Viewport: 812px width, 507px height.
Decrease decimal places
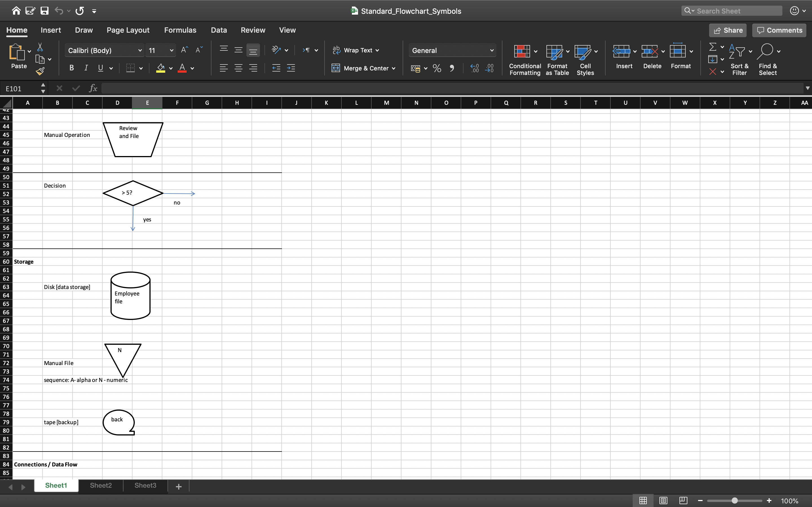click(x=489, y=68)
